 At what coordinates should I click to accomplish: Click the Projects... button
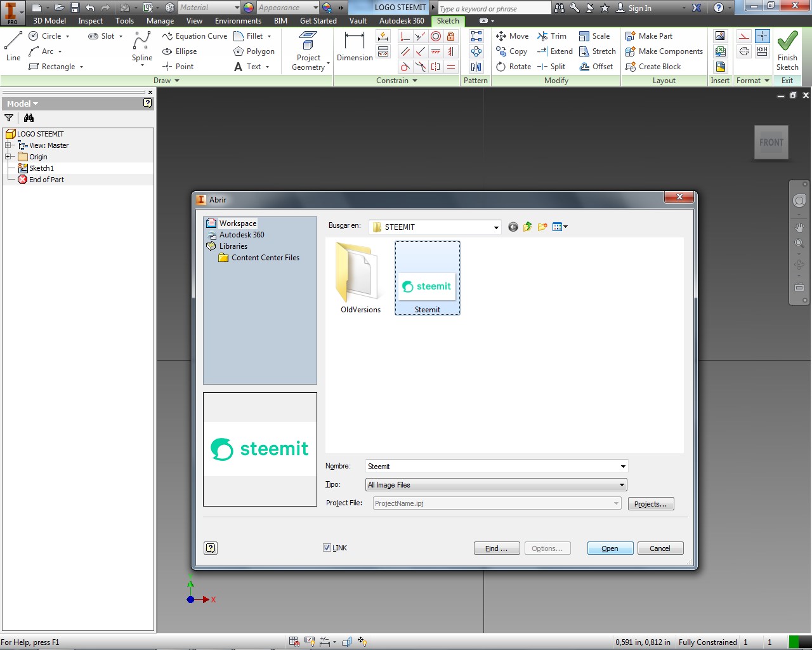[x=651, y=504]
